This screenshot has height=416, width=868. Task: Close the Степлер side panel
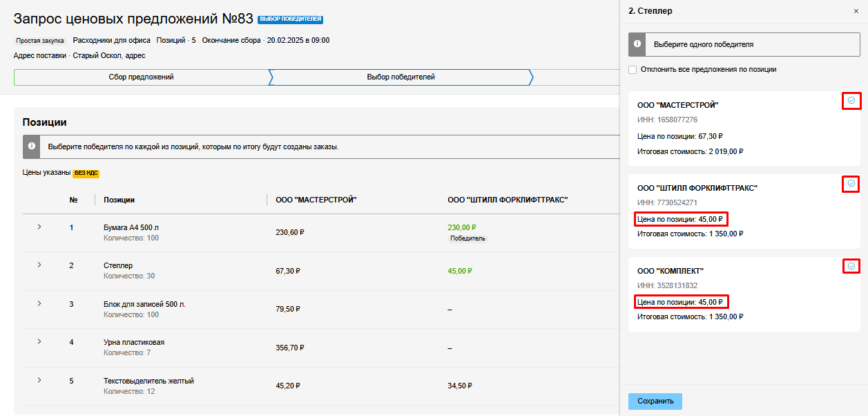[856, 11]
